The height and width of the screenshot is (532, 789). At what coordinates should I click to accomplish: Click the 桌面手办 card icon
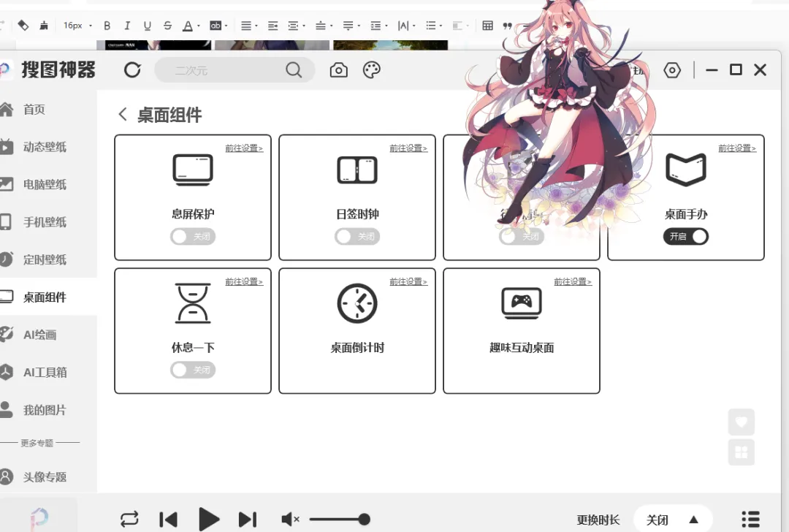pyautogui.click(x=686, y=170)
